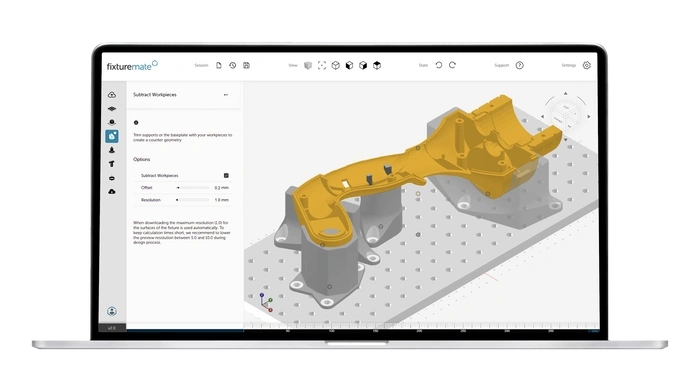The height and width of the screenshot is (390, 700).
Task: Click the top face of navigation cube
Action: pos(566,107)
